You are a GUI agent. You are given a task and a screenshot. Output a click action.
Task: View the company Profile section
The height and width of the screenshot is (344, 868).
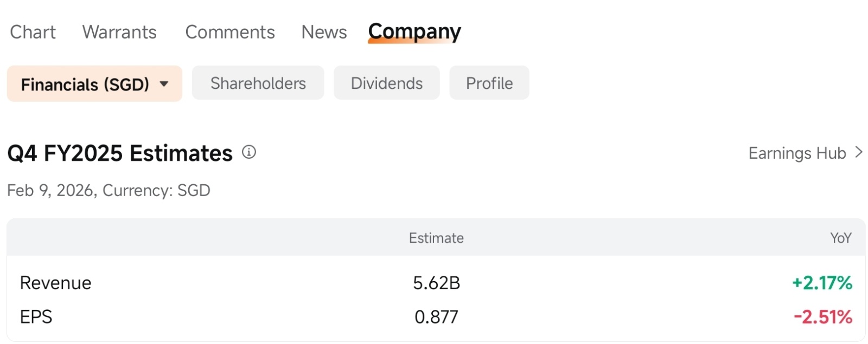point(489,83)
